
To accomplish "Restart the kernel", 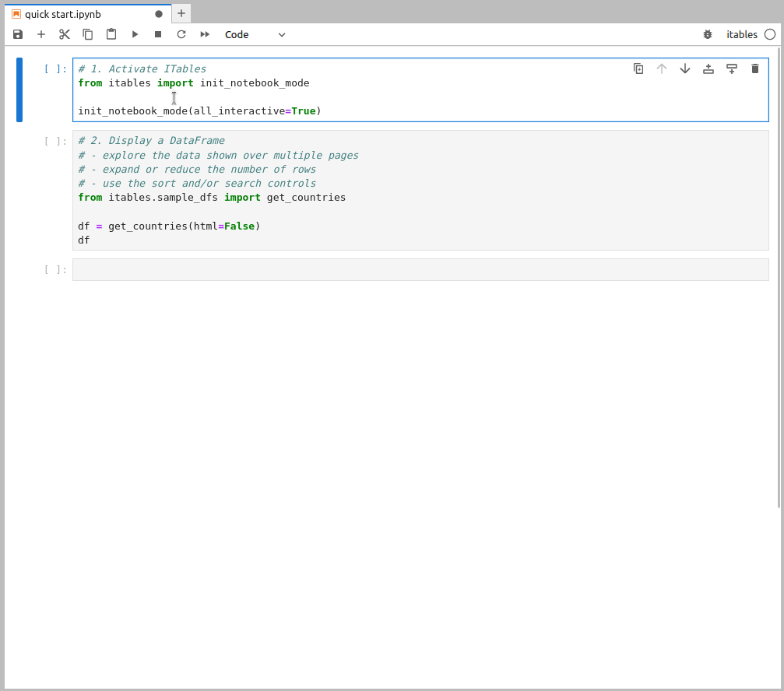I will click(x=180, y=34).
